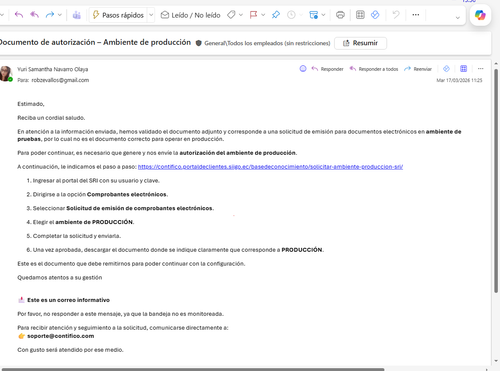Expand the Pasos rápidos dropdown arrow
The image size is (500, 371).
click(151, 15)
